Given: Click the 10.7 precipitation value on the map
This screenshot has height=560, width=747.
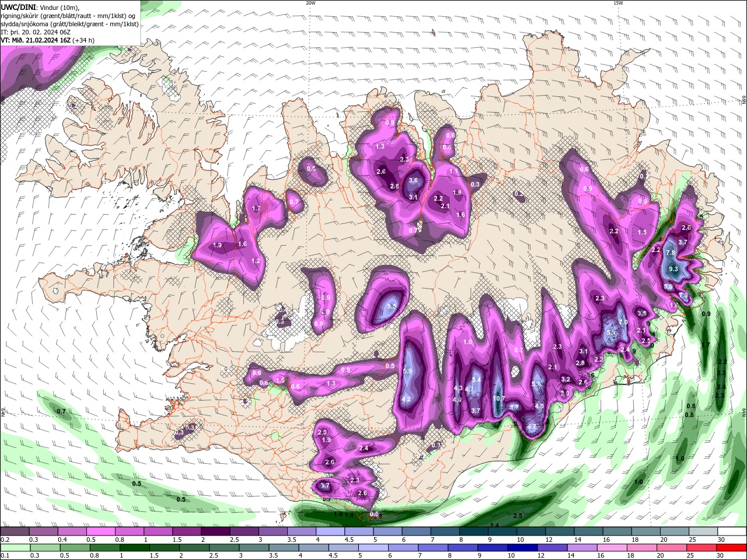Looking at the screenshot, I should tap(499, 398).
